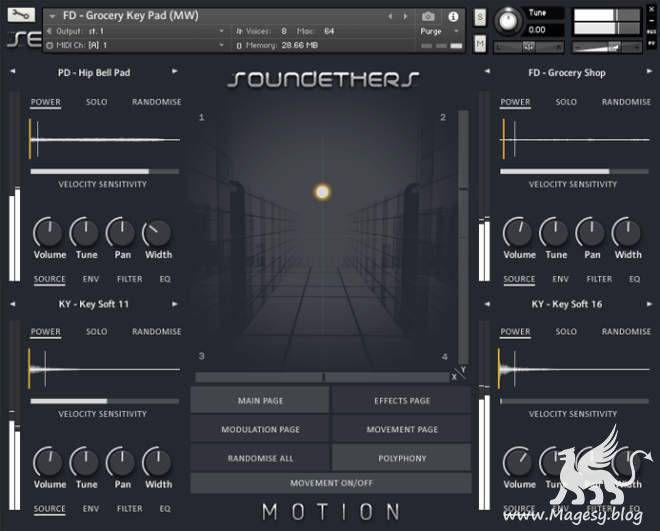Adjust the X axis horizontal slider
The image size is (660, 531).
322,377
